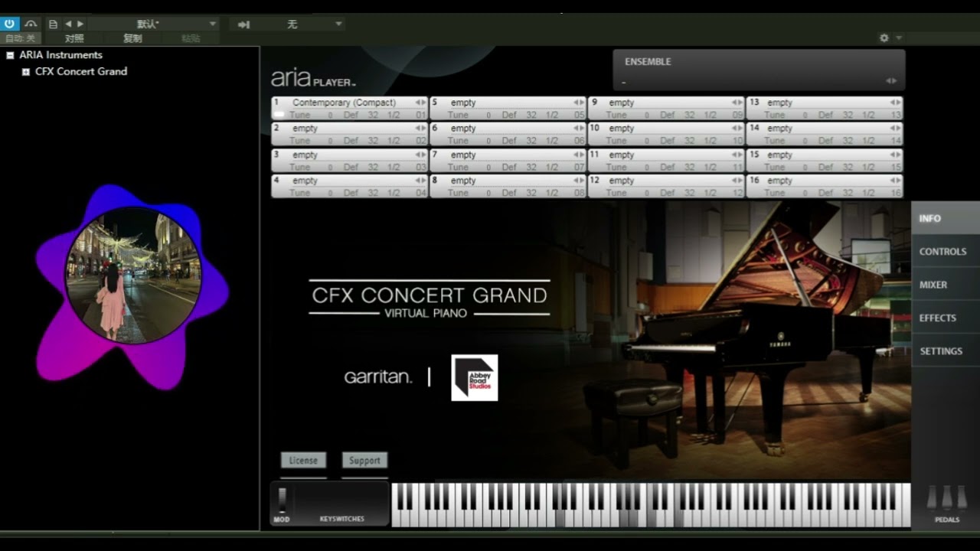Click the 粘贴 paste button
The width and height of the screenshot is (980, 551).
pyautogui.click(x=191, y=38)
